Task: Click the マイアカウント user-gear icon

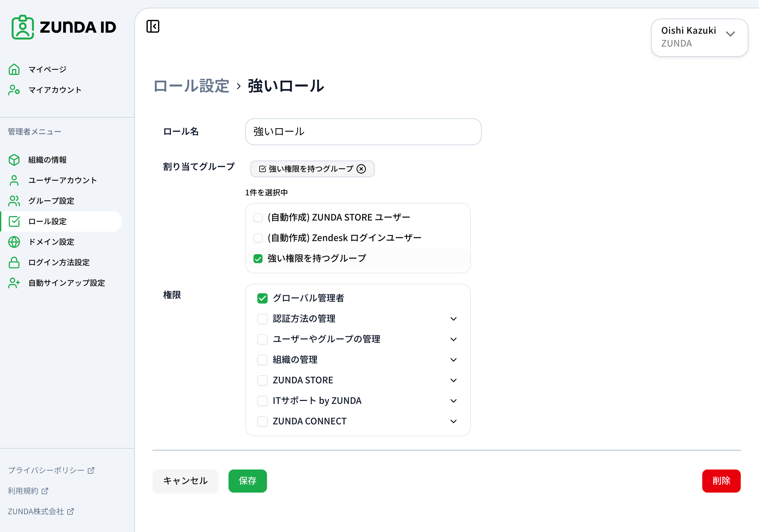Action: 14,90
